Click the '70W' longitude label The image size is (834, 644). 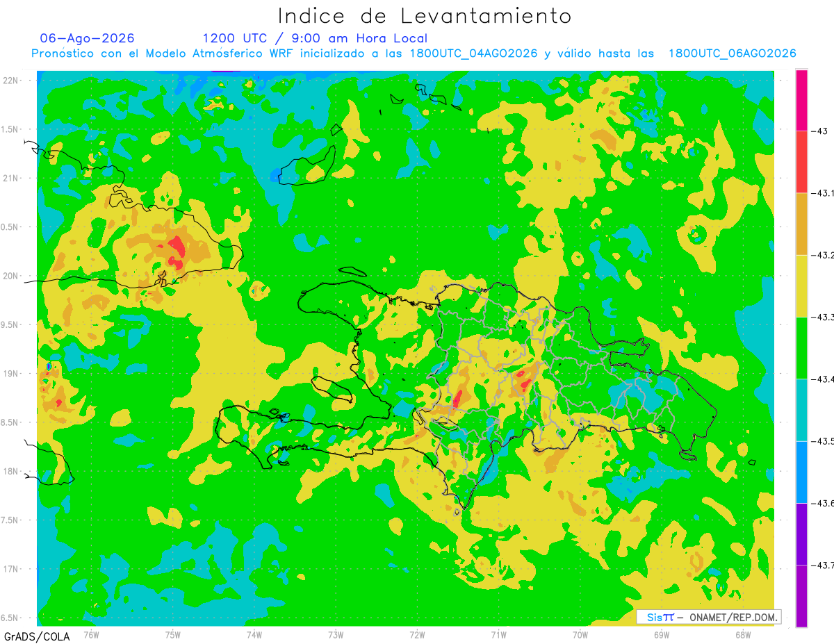point(580,634)
